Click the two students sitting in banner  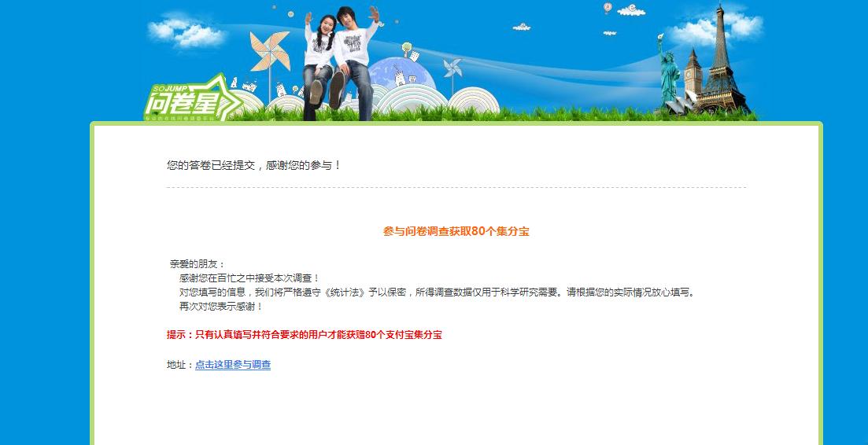pyautogui.click(x=341, y=62)
